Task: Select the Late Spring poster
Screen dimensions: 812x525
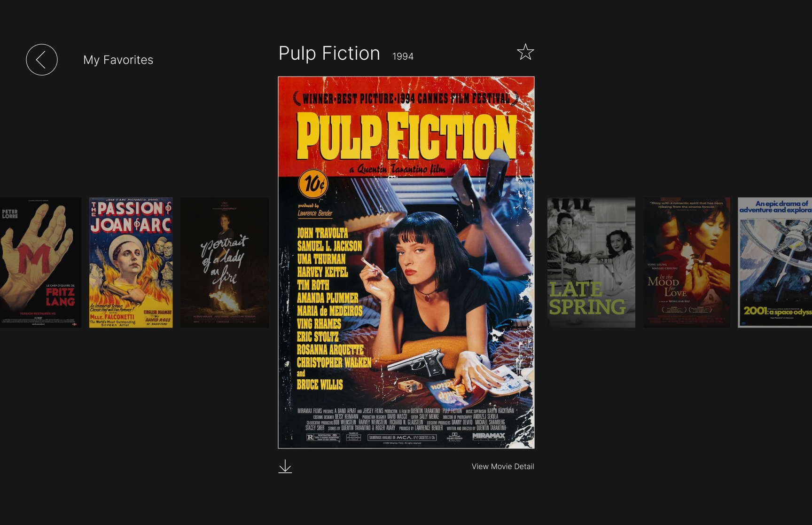Action: [591, 262]
